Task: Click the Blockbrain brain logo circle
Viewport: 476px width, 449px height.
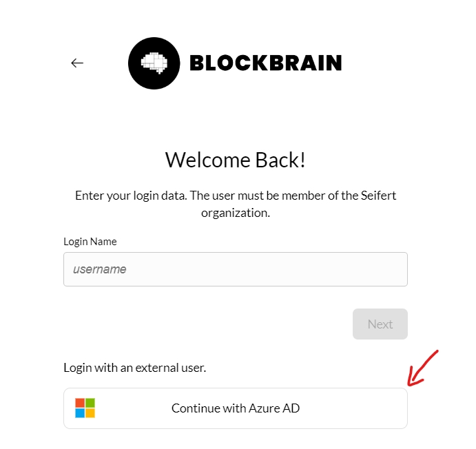Action: (x=154, y=63)
